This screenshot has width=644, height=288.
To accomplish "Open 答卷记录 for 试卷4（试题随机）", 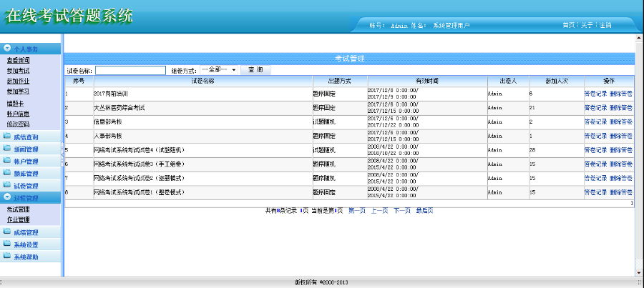I will click(x=595, y=150).
